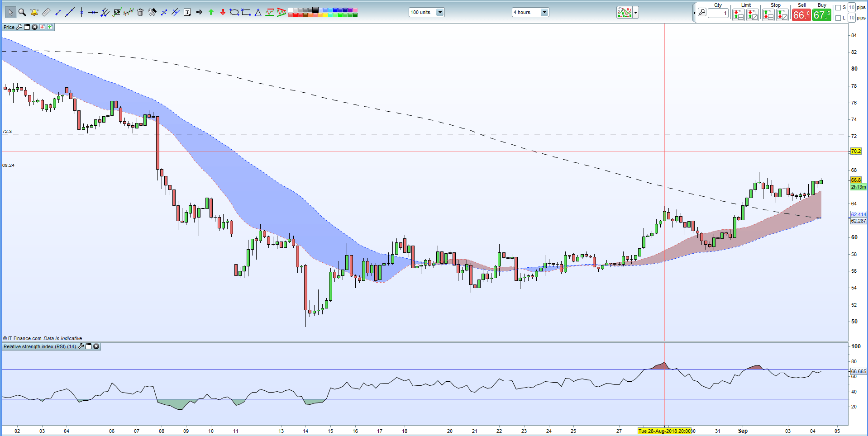Click the red Sell 66.0 button

pos(801,15)
